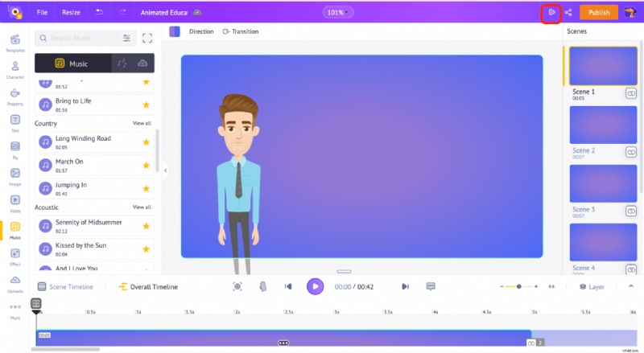Open the Image library
644x353 pixels.
(15, 177)
